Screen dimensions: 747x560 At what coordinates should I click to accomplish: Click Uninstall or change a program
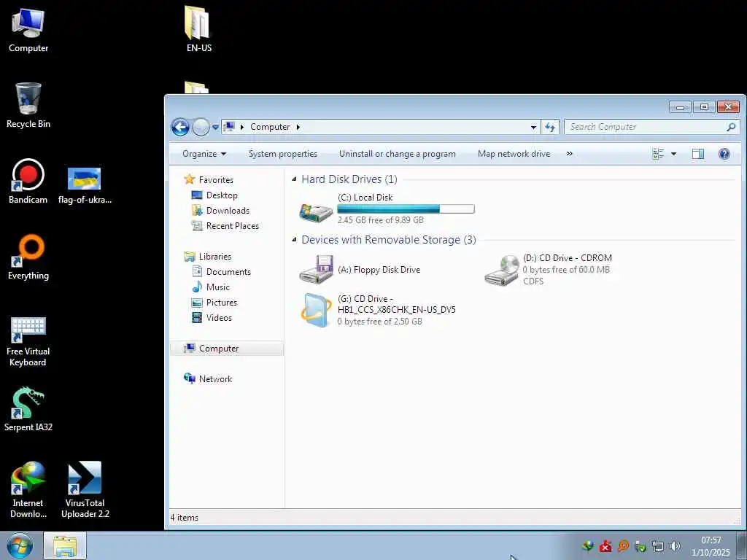(398, 154)
